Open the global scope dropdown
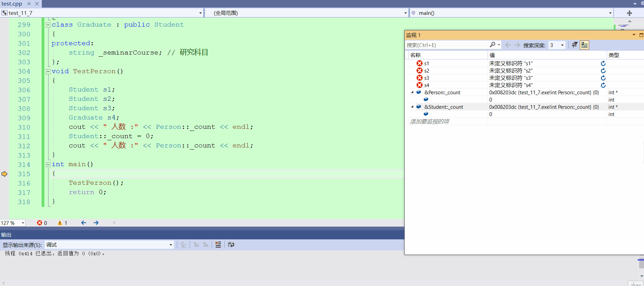 [x=405, y=13]
